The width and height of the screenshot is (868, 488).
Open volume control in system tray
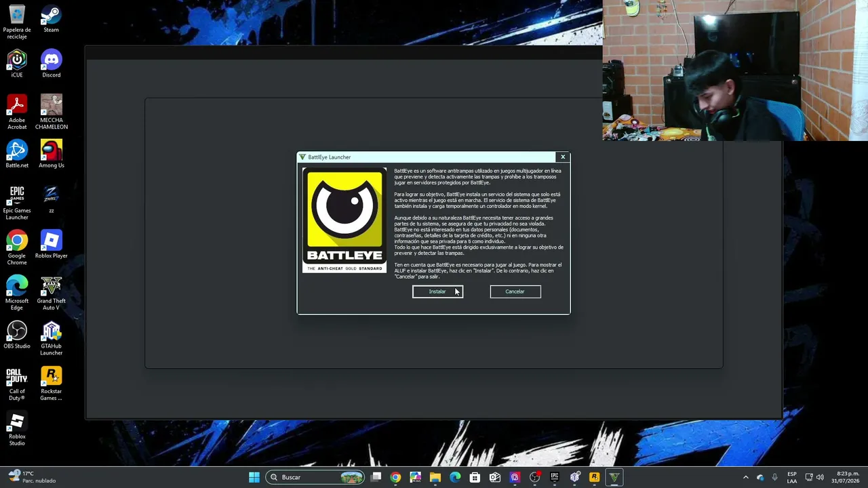(820, 477)
